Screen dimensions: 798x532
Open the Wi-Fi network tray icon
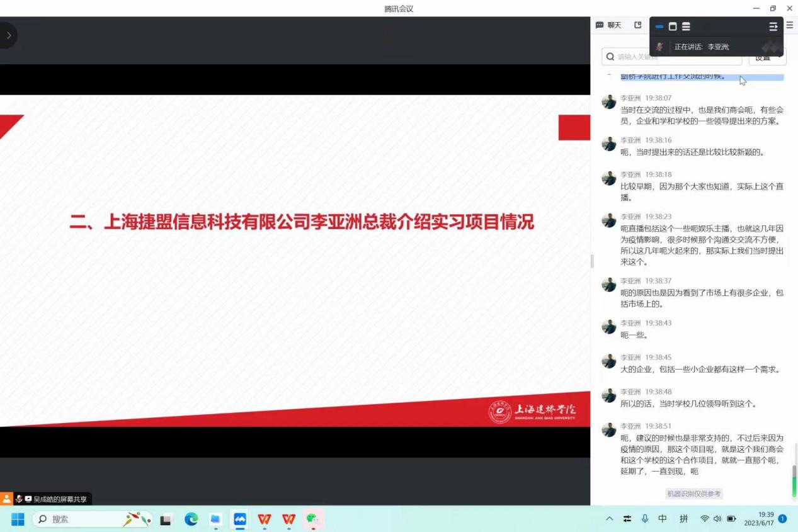click(705, 519)
